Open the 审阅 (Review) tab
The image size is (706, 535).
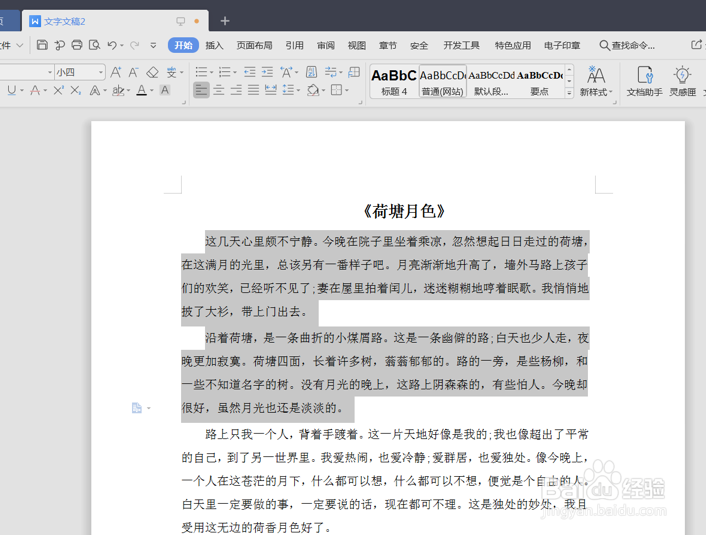tap(326, 45)
